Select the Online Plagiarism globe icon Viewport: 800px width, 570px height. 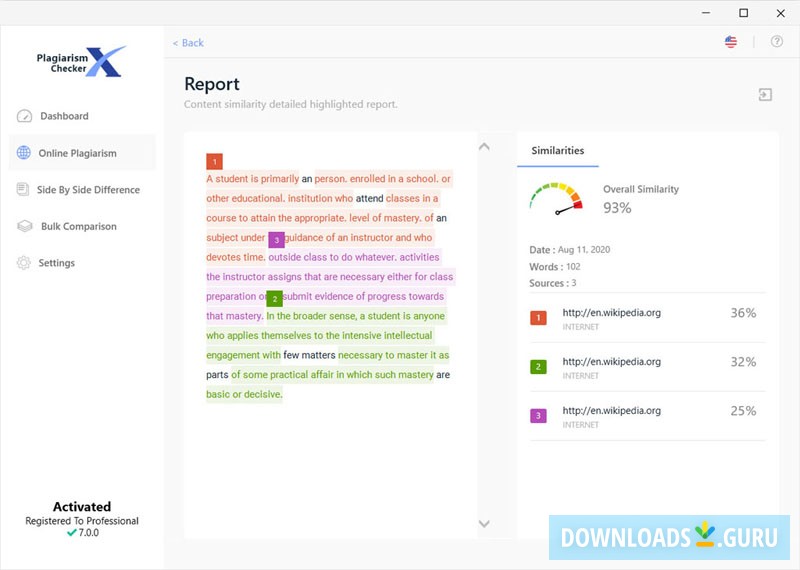tap(23, 153)
